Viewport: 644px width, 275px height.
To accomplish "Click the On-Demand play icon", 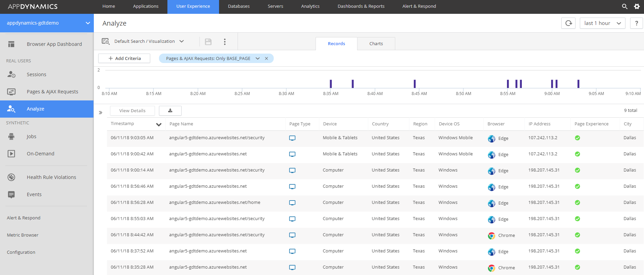I will point(11,154).
